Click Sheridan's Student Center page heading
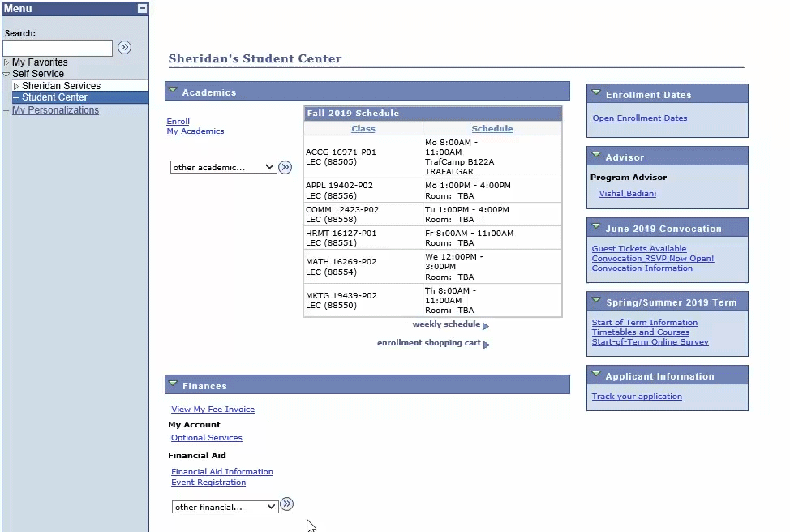The width and height of the screenshot is (790, 532). 255,58
